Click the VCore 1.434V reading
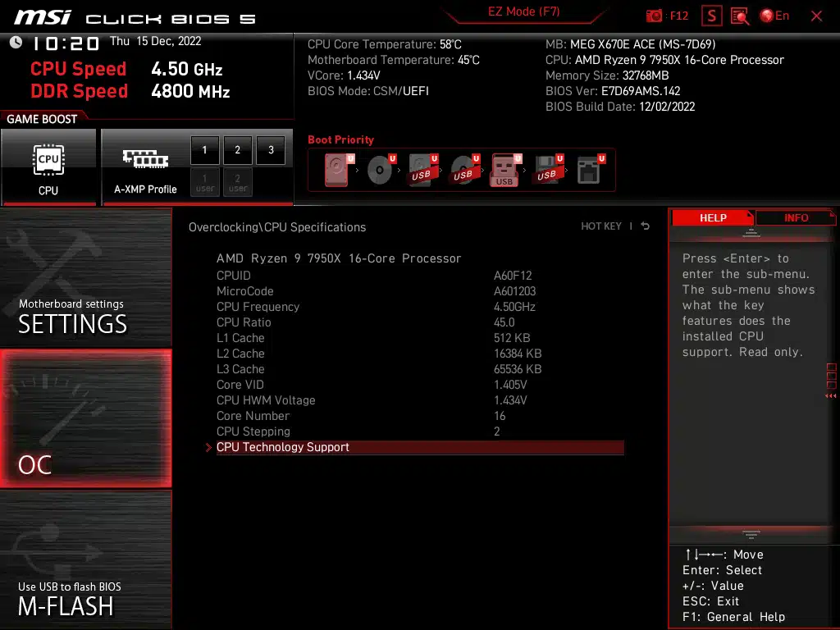 click(x=344, y=75)
